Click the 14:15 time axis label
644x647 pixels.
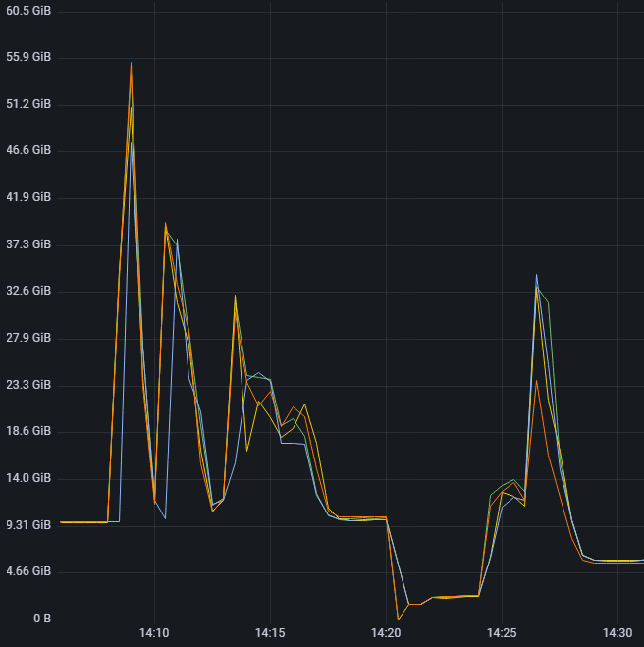pos(270,633)
